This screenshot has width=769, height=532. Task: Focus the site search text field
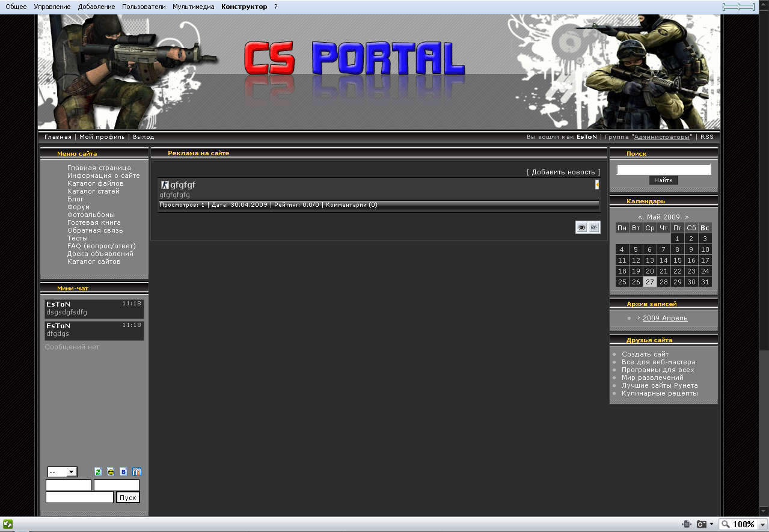(664, 170)
